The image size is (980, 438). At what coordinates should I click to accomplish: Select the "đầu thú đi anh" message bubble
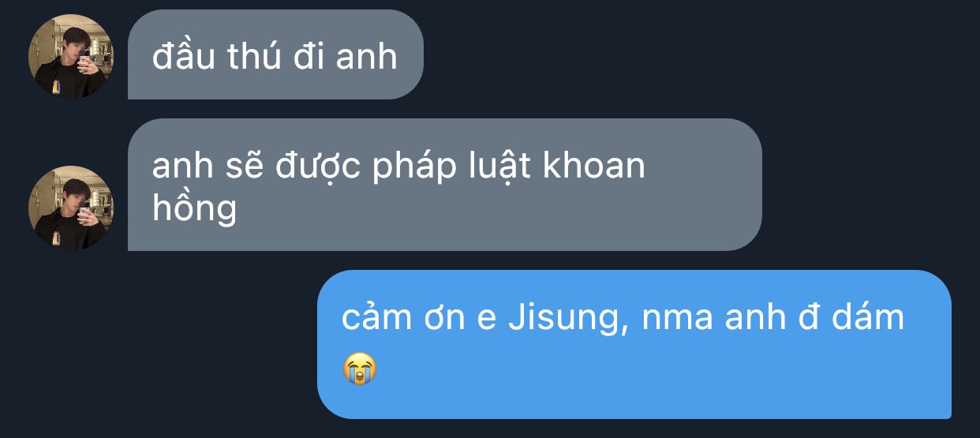point(275,54)
